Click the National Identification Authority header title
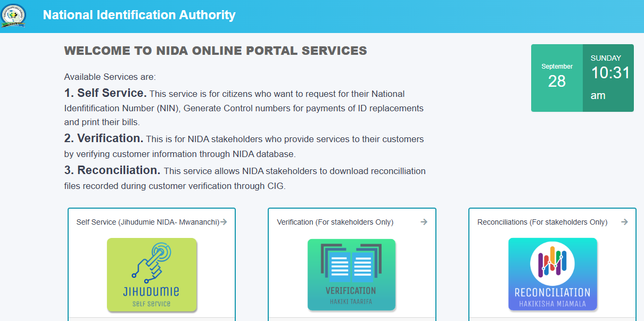Viewport: 644px width, 321px height. pos(139,15)
